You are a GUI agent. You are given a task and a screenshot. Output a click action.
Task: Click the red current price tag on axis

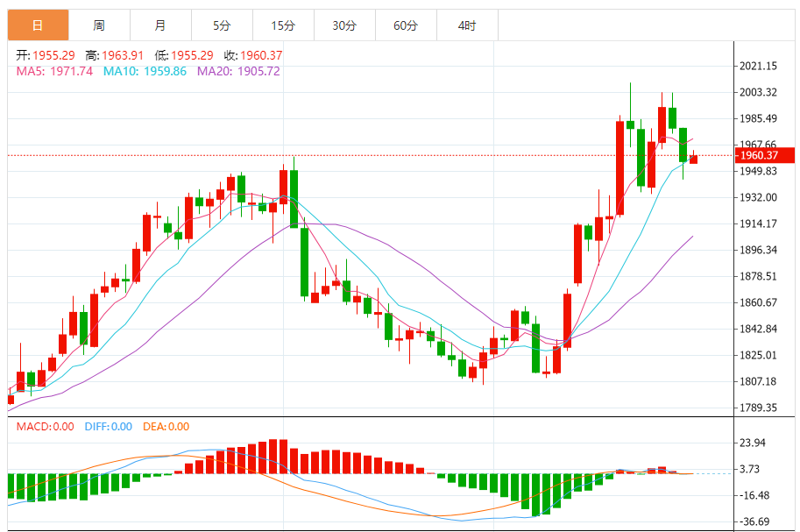(x=765, y=155)
